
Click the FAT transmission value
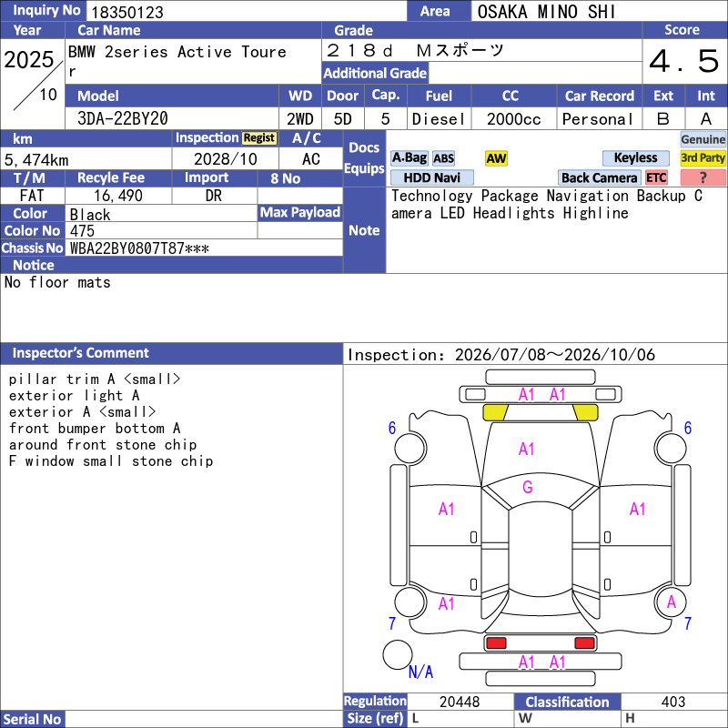(x=32, y=196)
